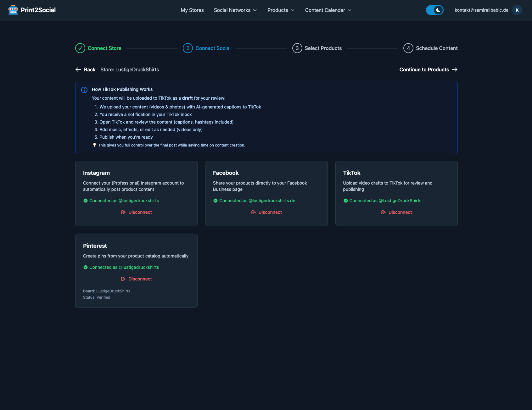Click the Status: Verified text
The width and height of the screenshot is (532, 410).
click(97, 297)
